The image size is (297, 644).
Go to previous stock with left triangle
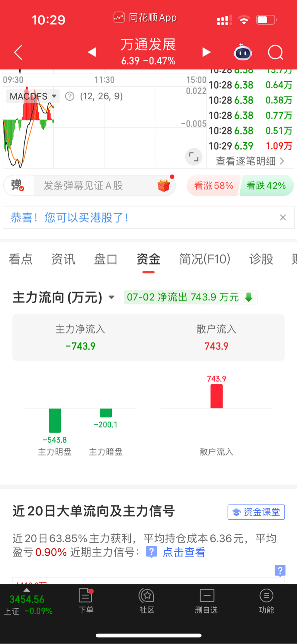click(x=92, y=52)
